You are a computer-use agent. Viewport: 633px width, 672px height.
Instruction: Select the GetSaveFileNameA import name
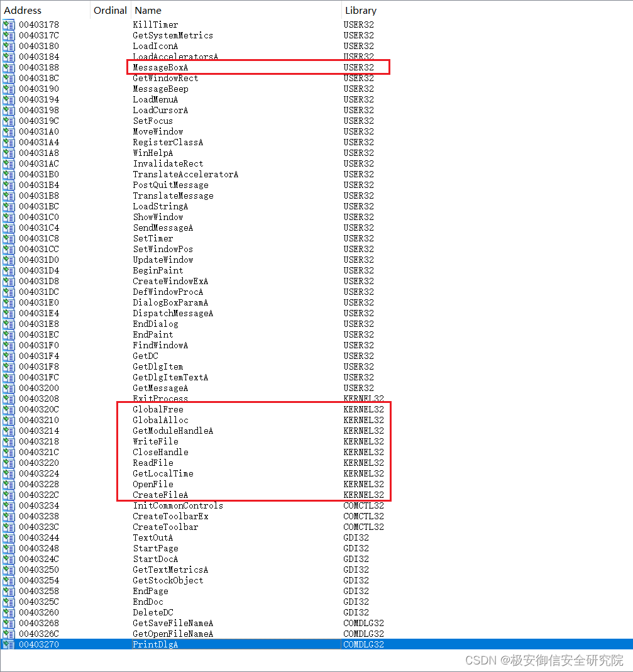173,623
